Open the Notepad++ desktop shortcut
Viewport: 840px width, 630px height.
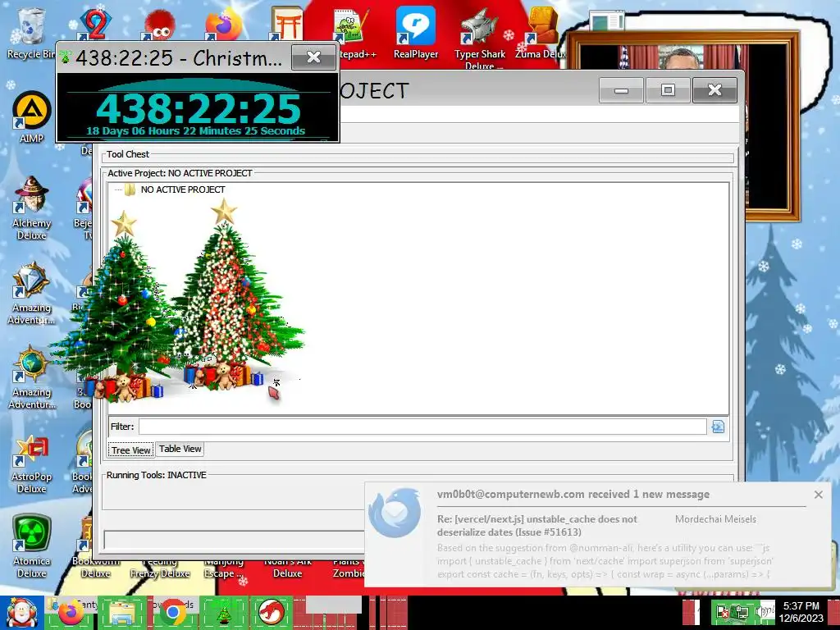point(353,32)
